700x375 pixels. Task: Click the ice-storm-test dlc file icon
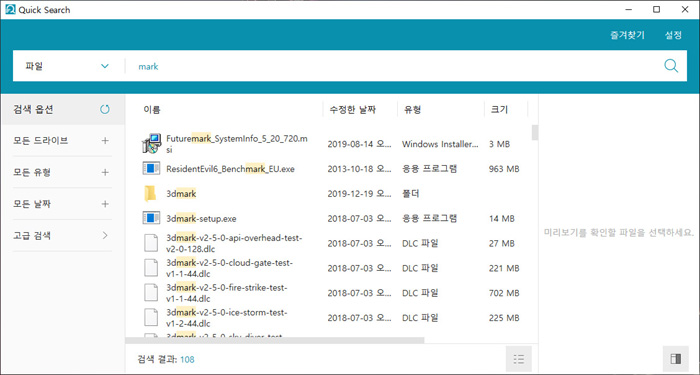[x=151, y=318]
